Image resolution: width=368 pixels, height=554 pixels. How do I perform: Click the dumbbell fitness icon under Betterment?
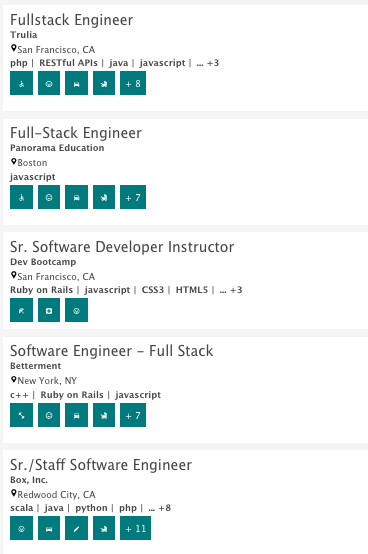tap(22, 415)
